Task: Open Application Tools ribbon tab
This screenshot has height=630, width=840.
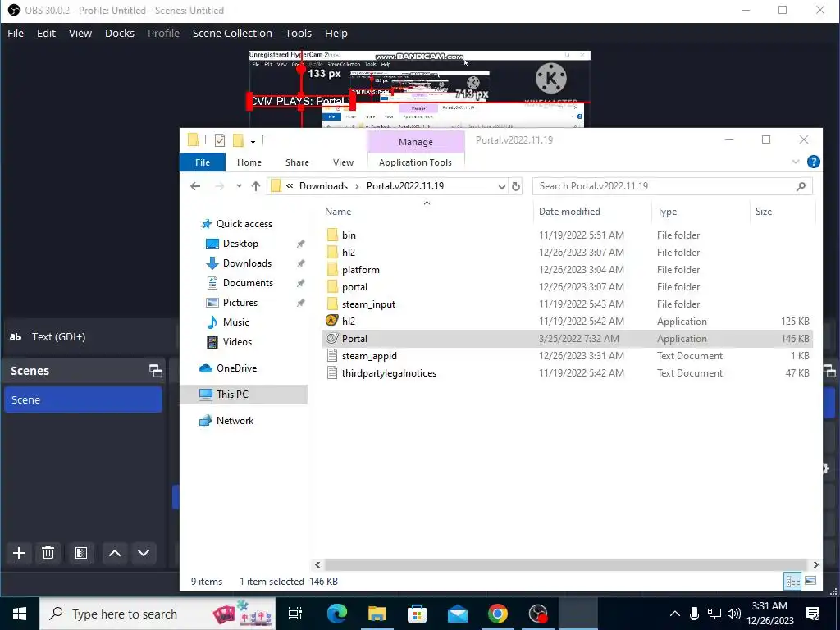Action: 415,162
